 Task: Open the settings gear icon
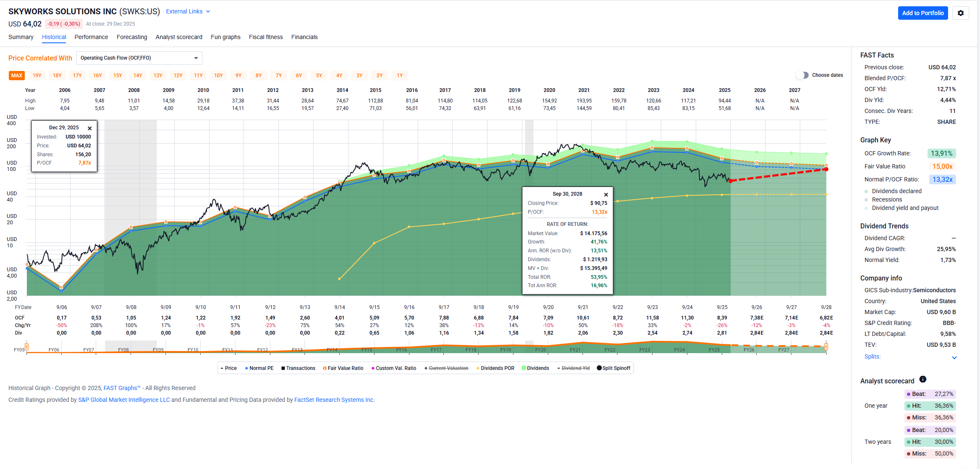tap(960, 13)
